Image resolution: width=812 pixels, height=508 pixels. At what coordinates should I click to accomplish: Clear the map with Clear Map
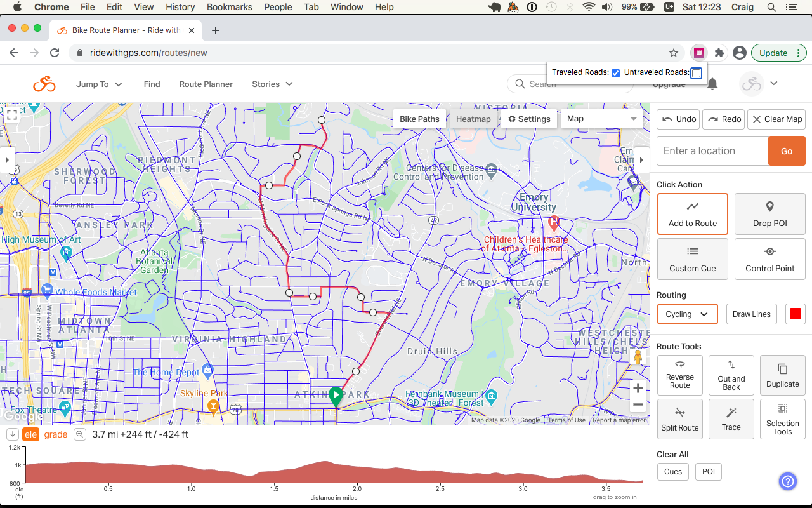coord(776,119)
